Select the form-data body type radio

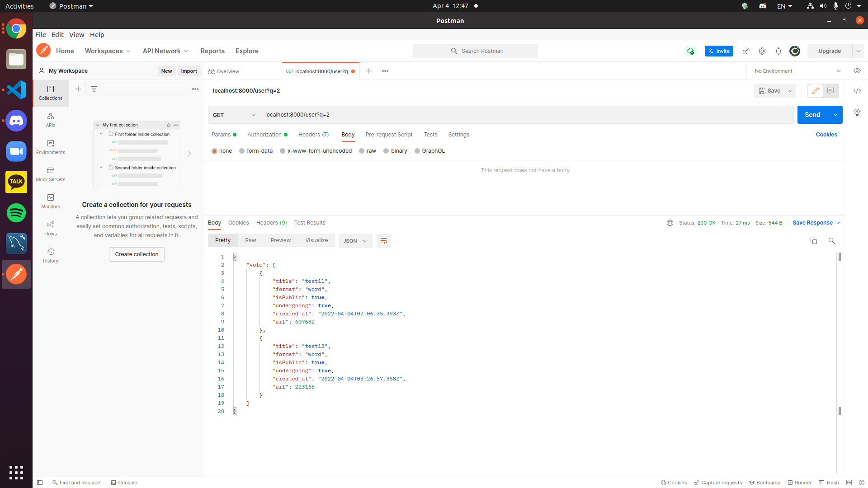coord(242,151)
